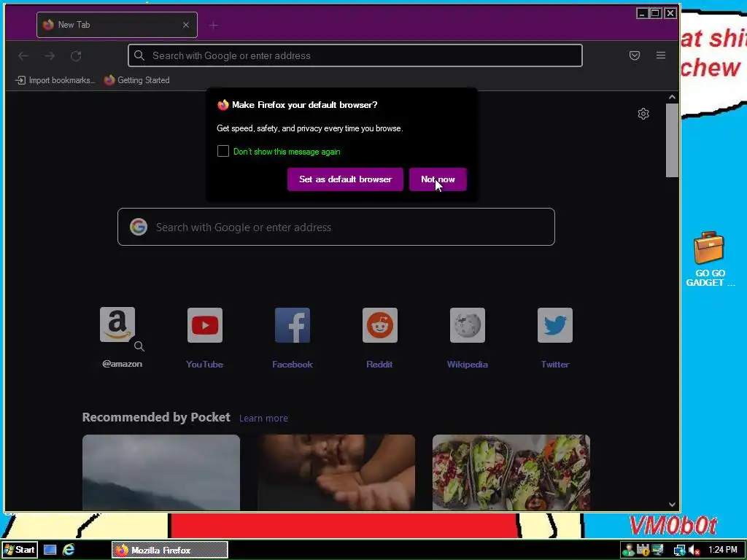
Task: Open the Pocket icon in toolbar
Action: (x=634, y=55)
